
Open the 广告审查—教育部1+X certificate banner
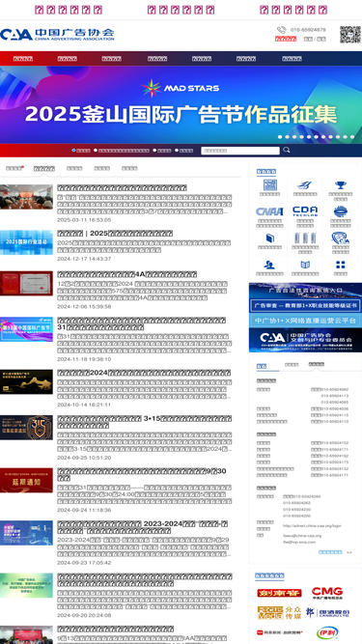305,305
